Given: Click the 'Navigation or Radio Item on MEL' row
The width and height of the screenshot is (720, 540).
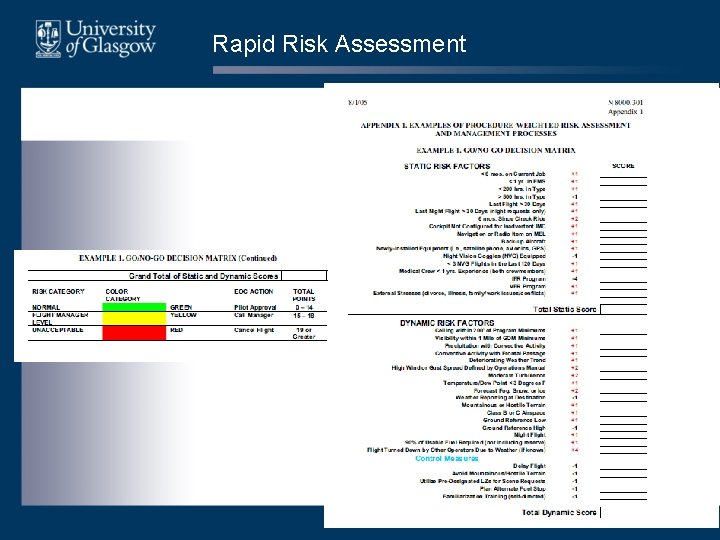Looking at the screenshot, I should 501,234.
